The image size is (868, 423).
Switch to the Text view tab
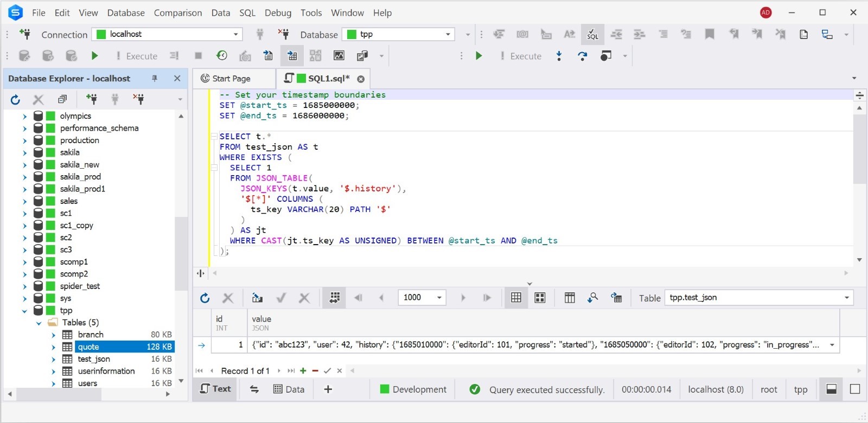215,389
